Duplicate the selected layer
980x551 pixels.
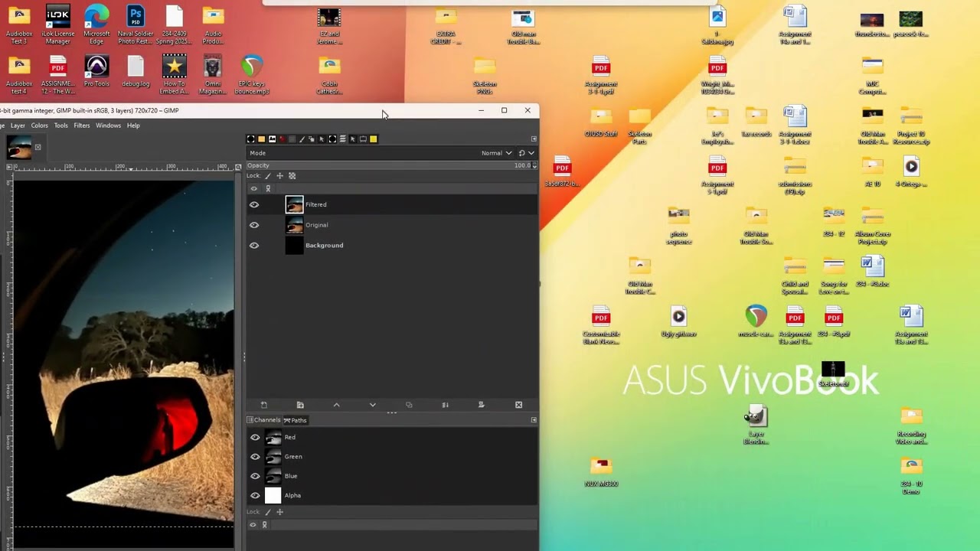click(409, 405)
